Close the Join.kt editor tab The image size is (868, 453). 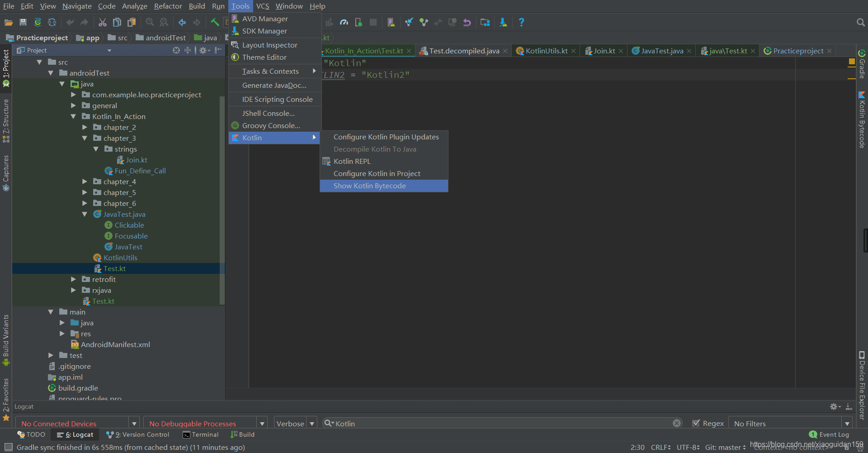click(621, 51)
